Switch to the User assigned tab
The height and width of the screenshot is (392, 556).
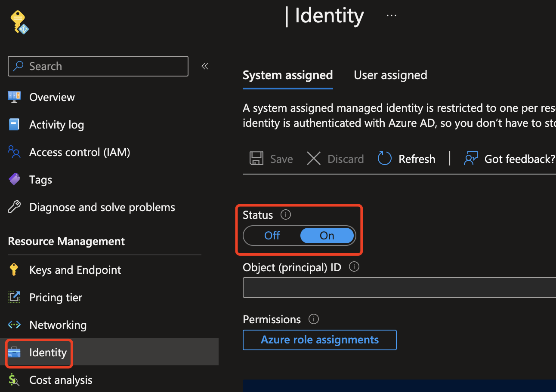pos(390,75)
